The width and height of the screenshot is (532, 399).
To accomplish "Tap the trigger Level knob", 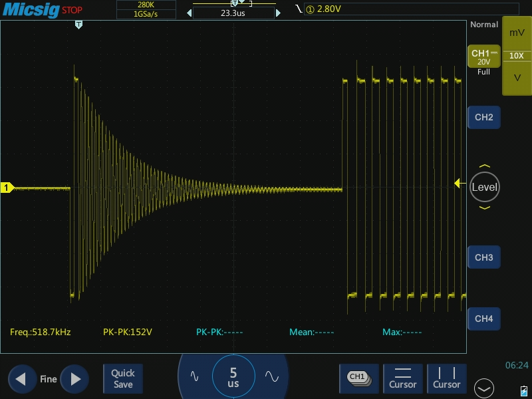I will click(485, 187).
